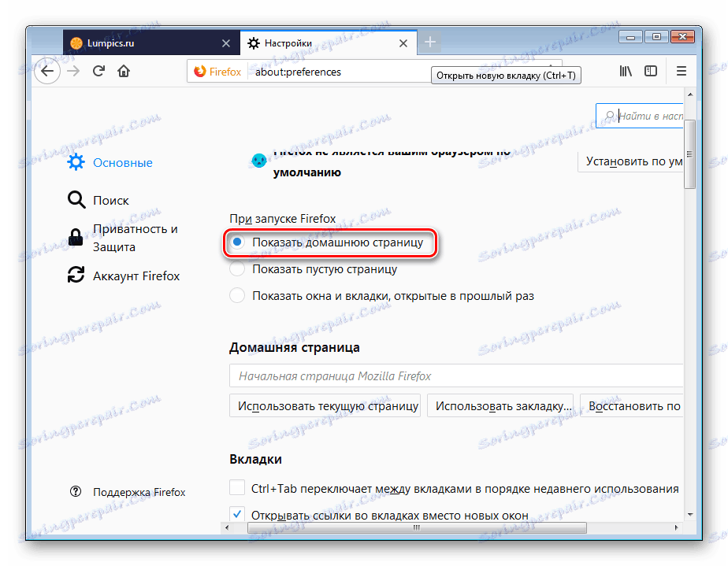
Task: Click the horizontal scrollbar thumb
Action: point(417,528)
